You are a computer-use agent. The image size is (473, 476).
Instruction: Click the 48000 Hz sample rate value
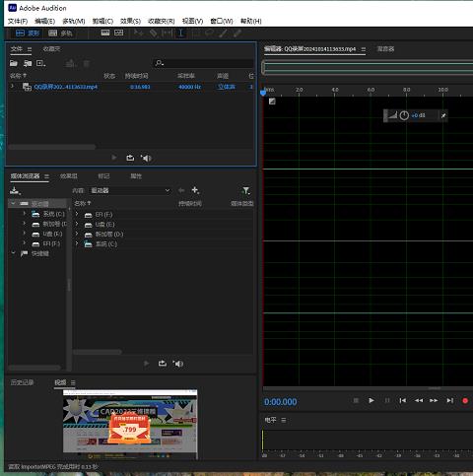pyautogui.click(x=189, y=87)
